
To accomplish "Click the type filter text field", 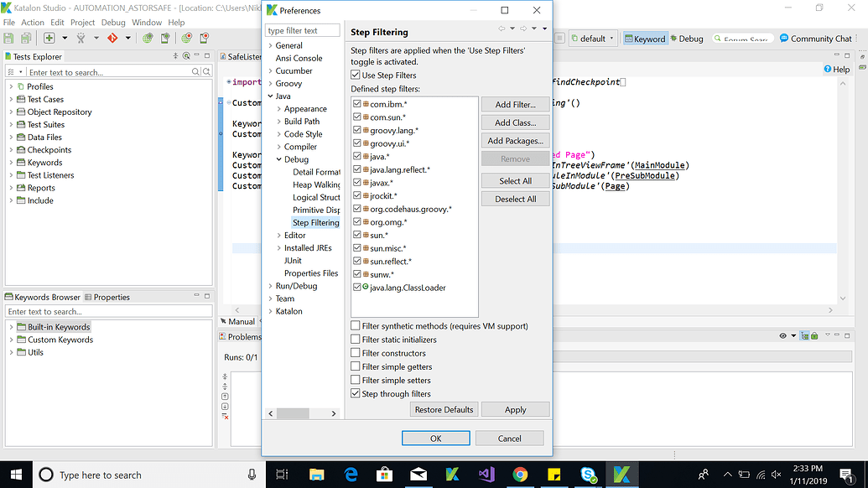I will (x=302, y=29).
